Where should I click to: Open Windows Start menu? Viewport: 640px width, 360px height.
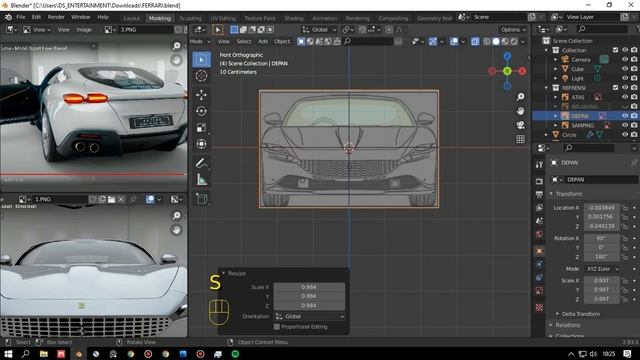[8, 354]
